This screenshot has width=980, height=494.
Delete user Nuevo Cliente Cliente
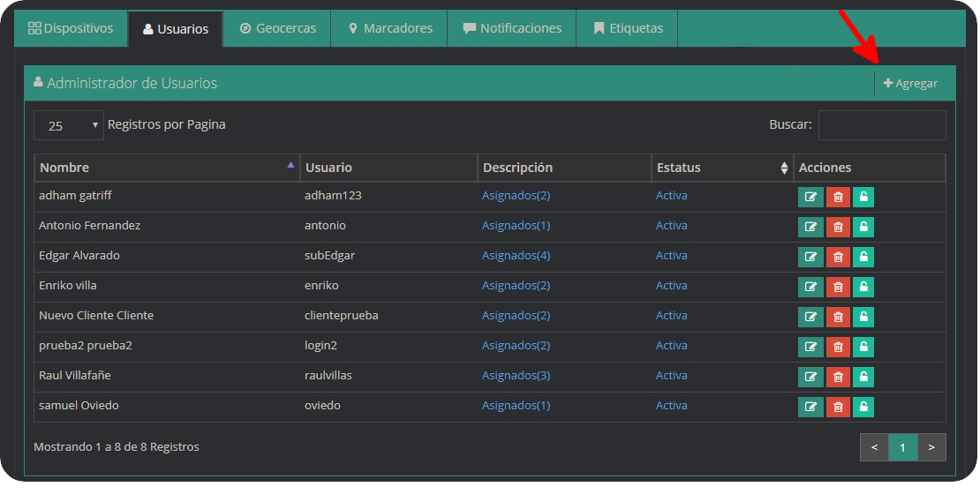(838, 317)
